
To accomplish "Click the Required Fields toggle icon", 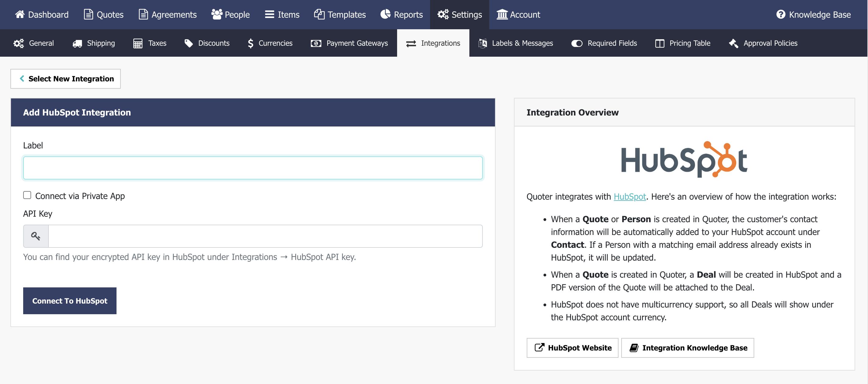I will (577, 44).
